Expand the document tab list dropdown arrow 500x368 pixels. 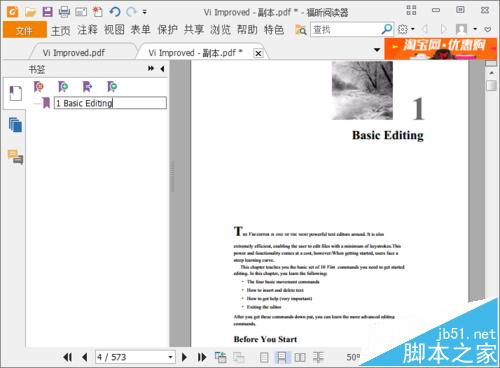pos(377,50)
